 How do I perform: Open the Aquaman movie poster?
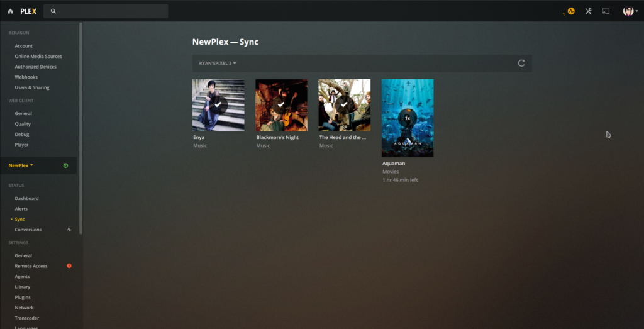[408, 118]
